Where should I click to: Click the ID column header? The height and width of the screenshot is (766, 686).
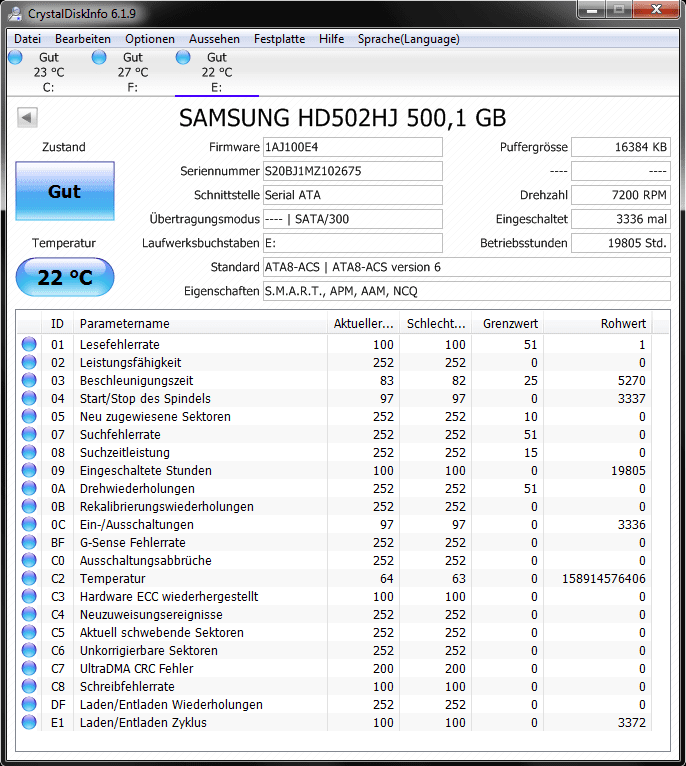tap(57, 323)
